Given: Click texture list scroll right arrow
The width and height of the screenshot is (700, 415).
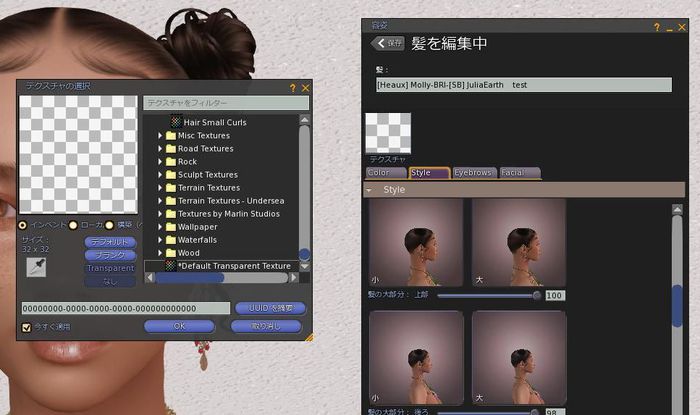Looking at the screenshot, I should (293, 278).
